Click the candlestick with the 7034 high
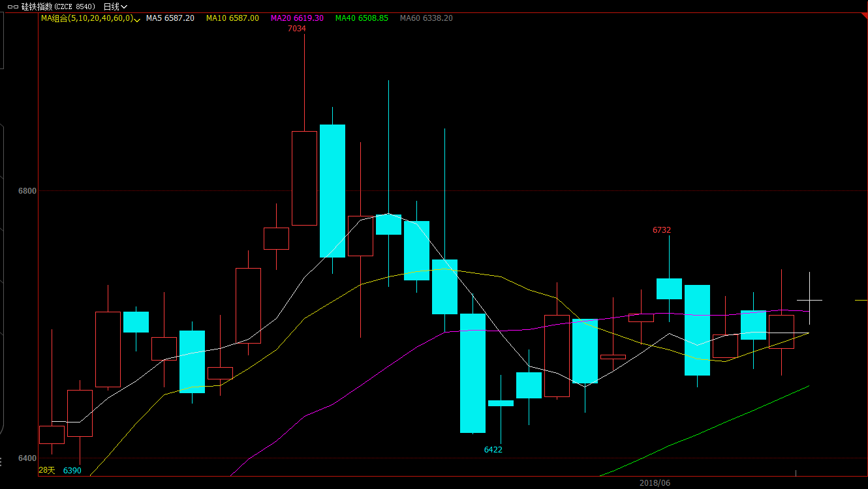This screenshot has width=868, height=489. pos(304,178)
